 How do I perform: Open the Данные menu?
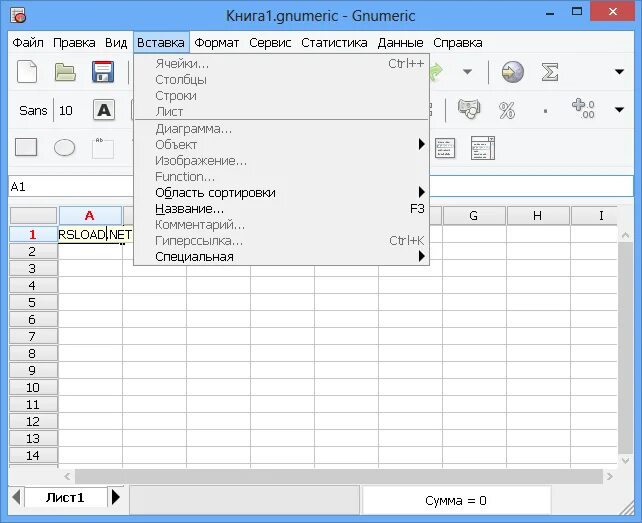tap(400, 43)
